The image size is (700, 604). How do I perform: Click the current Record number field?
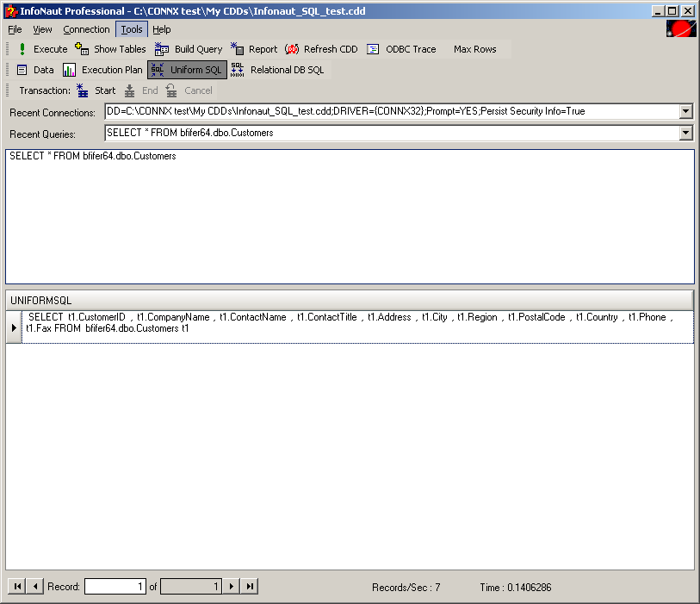point(115,586)
